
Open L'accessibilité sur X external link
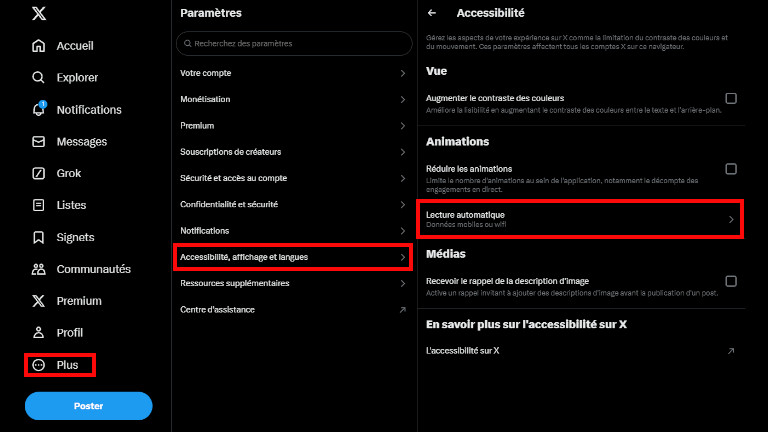731,351
